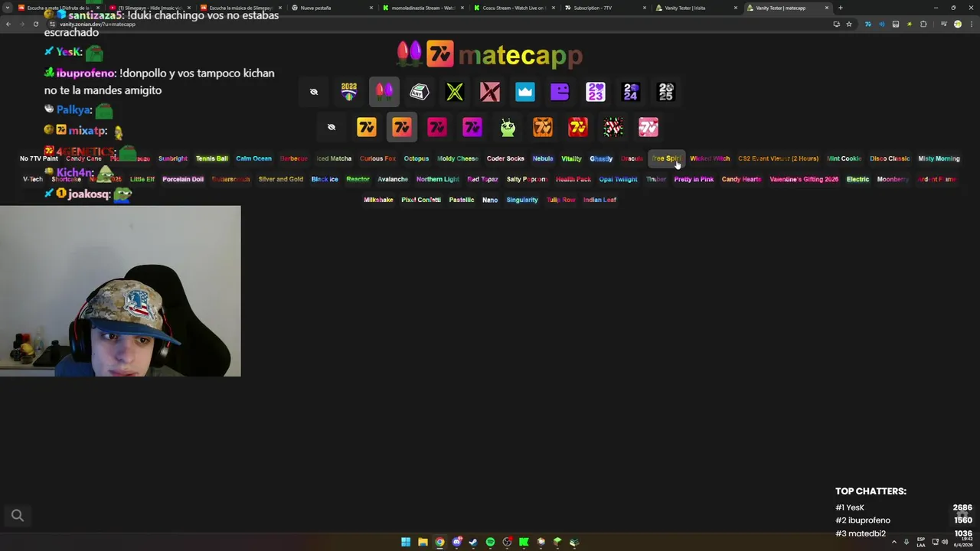Choose the Nebula paint
980x551 pixels.
[543, 158]
